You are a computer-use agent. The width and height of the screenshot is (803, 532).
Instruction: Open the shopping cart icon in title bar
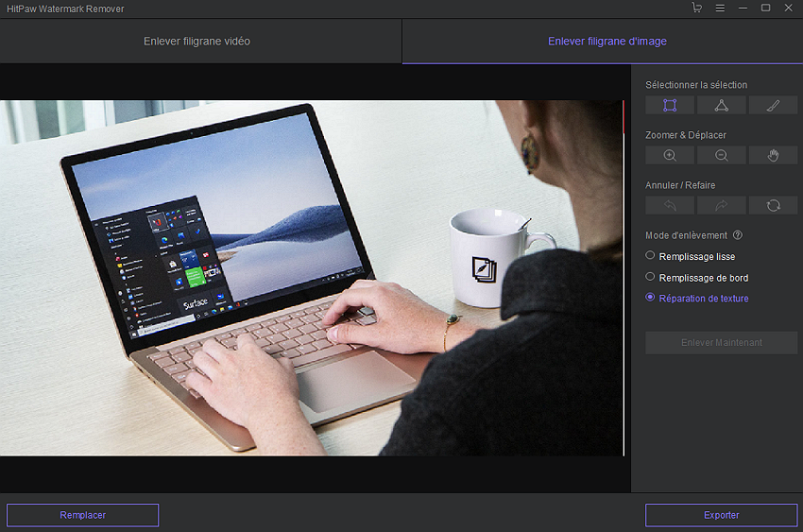click(x=697, y=9)
